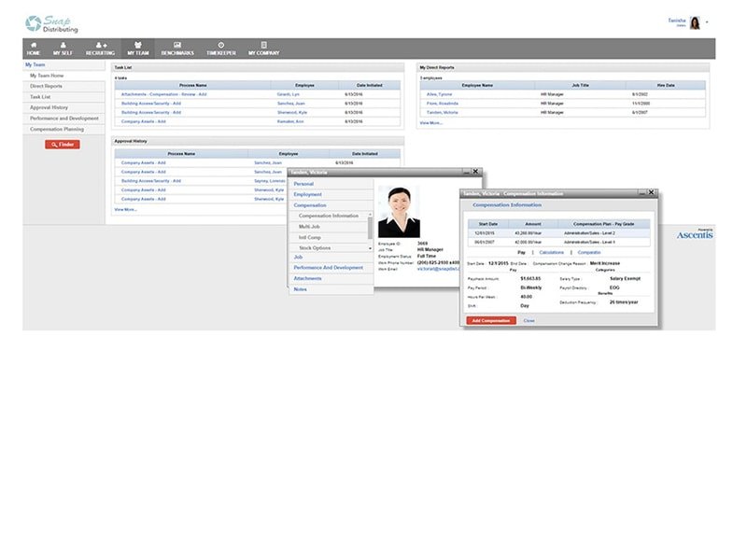This screenshot has height=560, width=747.
Task: Switch to the Comparatio tab
Action: click(x=589, y=252)
